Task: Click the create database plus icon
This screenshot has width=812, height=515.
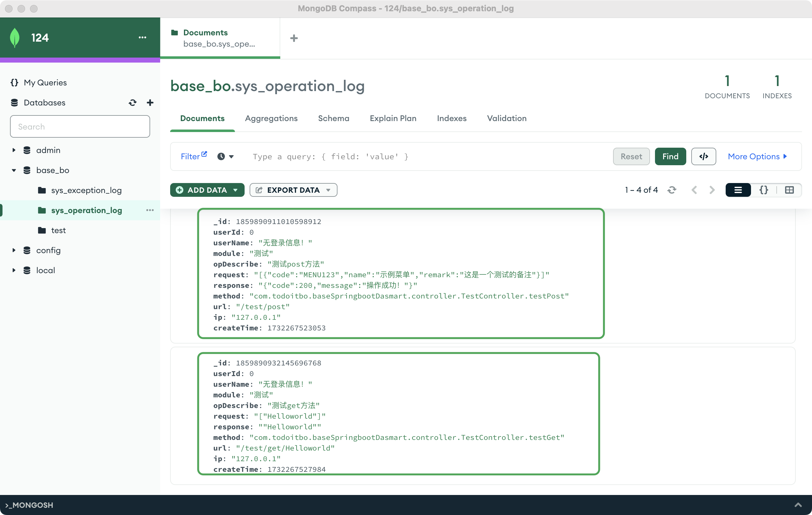Action: click(150, 103)
